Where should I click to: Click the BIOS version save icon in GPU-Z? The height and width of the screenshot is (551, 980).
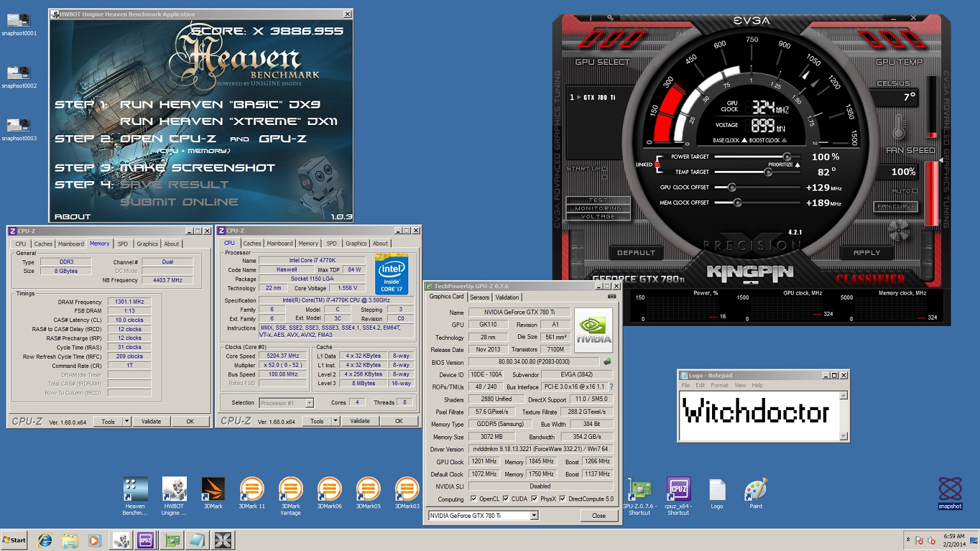[607, 362]
